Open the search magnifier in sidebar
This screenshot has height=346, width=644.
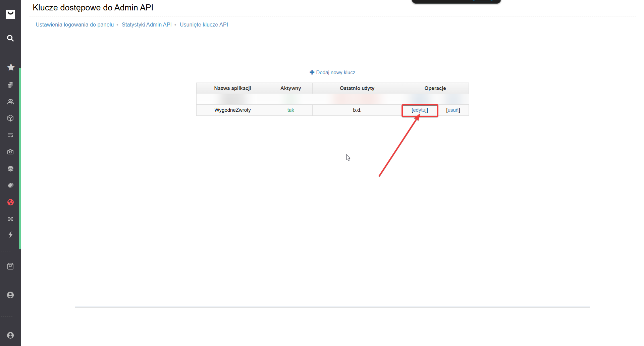(10, 38)
